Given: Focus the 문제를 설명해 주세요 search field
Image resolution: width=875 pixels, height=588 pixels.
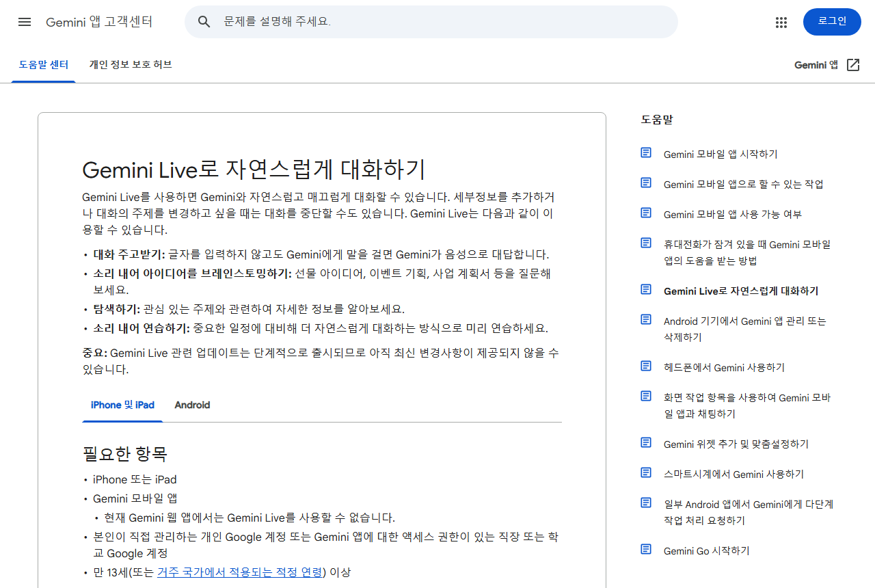Looking at the screenshot, I should point(431,22).
